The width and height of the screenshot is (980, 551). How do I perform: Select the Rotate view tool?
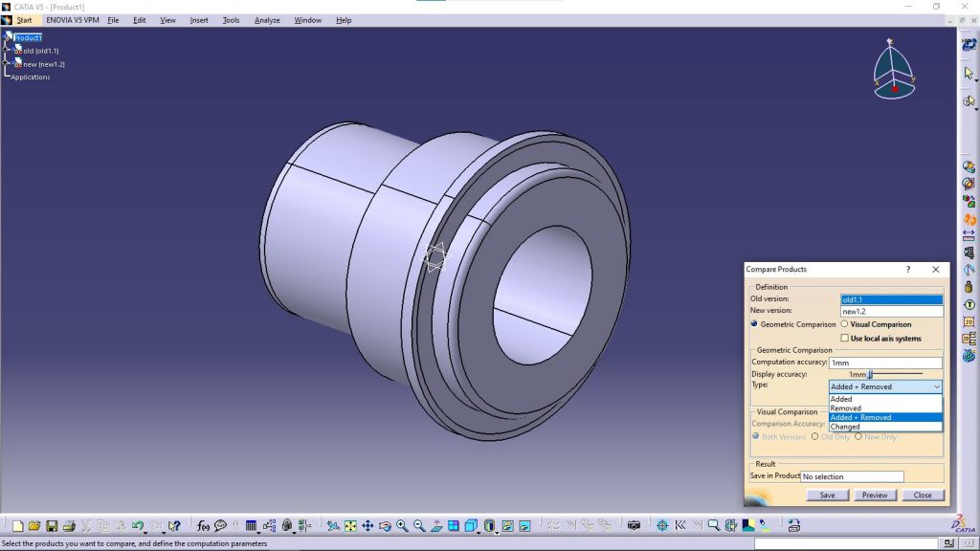pos(385,526)
